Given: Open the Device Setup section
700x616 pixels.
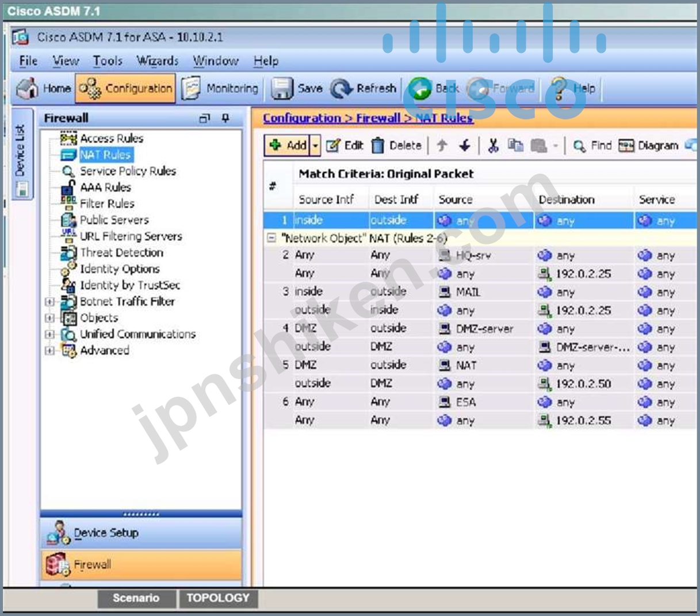Looking at the screenshot, I should [141, 533].
